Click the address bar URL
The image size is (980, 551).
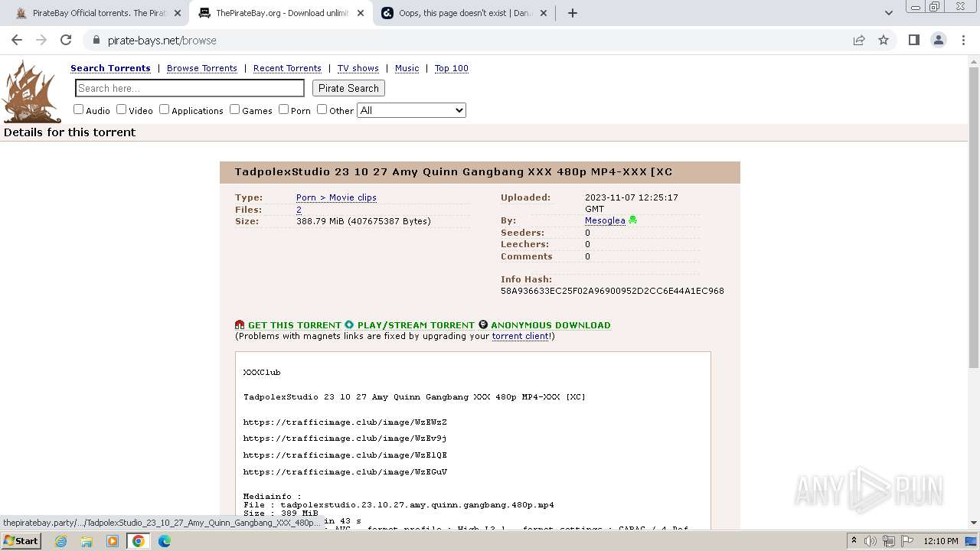tap(162, 40)
